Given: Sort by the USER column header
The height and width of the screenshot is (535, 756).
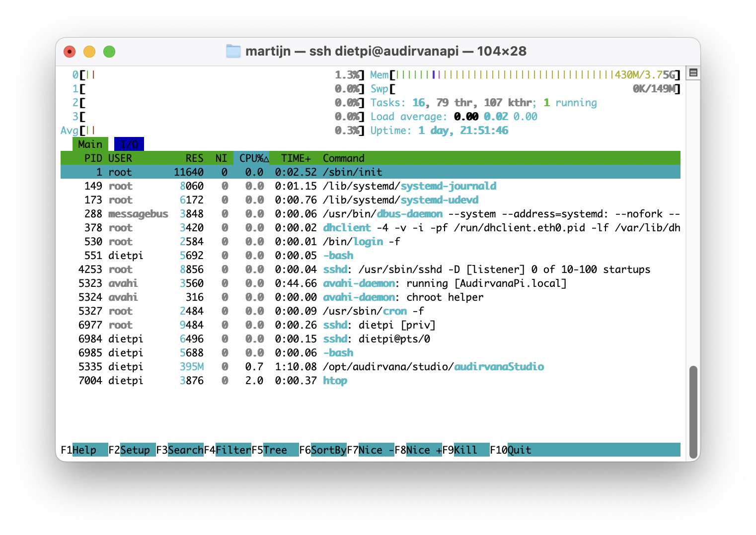Looking at the screenshot, I should point(120,158).
